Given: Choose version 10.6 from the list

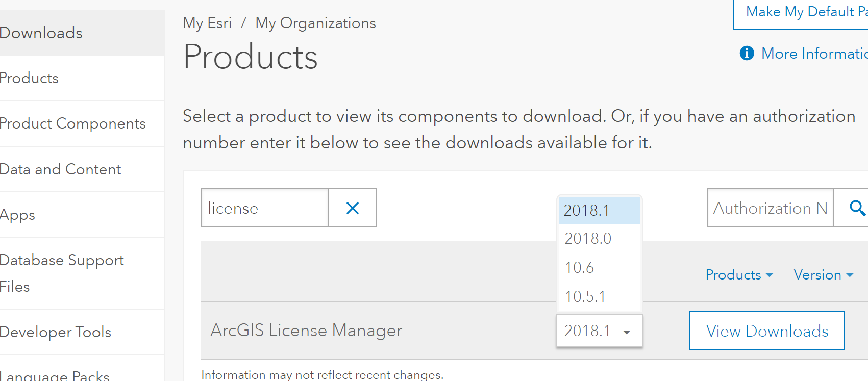Looking at the screenshot, I should tap(580, 268).
